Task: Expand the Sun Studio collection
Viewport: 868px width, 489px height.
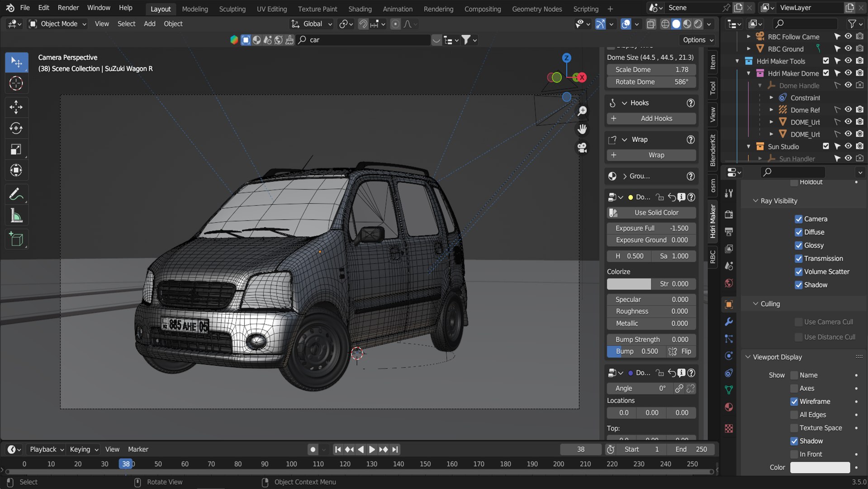Action: 749,147
